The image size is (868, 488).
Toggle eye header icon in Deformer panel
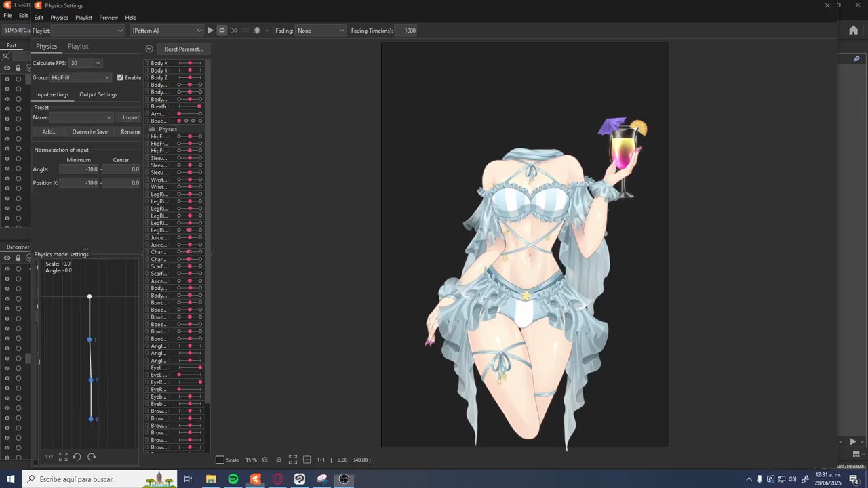[x=7, y=258]
